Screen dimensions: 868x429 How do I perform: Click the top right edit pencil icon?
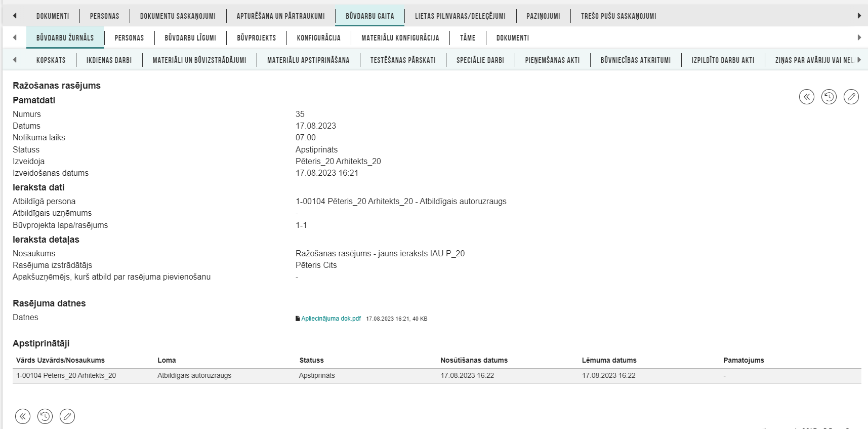click(851, 97)
